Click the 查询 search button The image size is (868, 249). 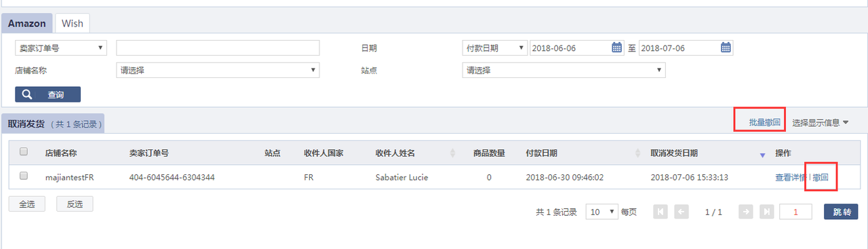47,94
